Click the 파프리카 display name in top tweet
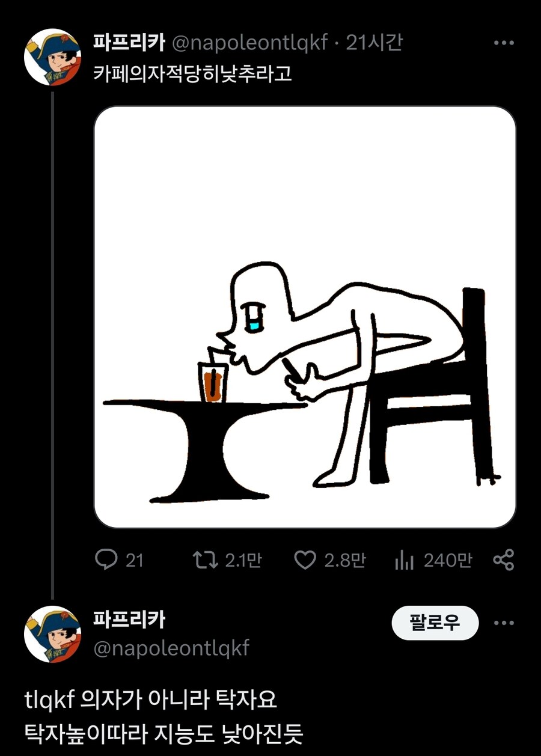Image resolution: width=541 pixels, height=756 pixels. tap(129, 43)
